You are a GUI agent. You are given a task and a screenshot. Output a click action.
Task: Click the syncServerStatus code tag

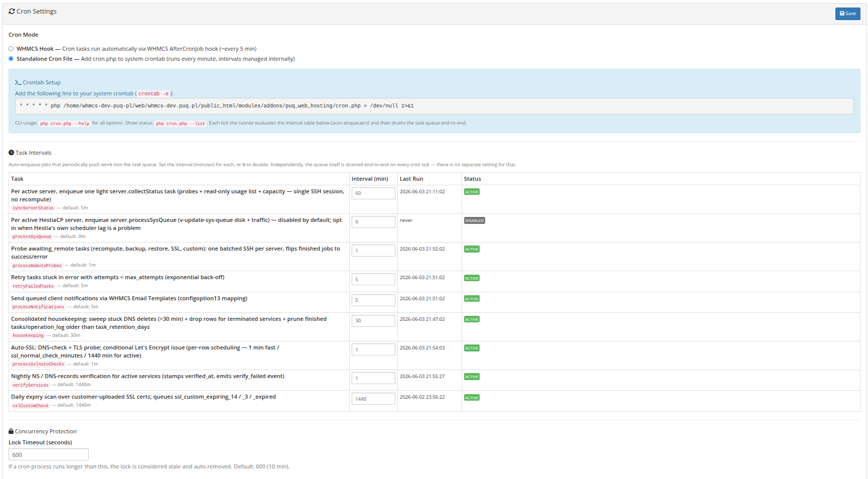(33, 208)
